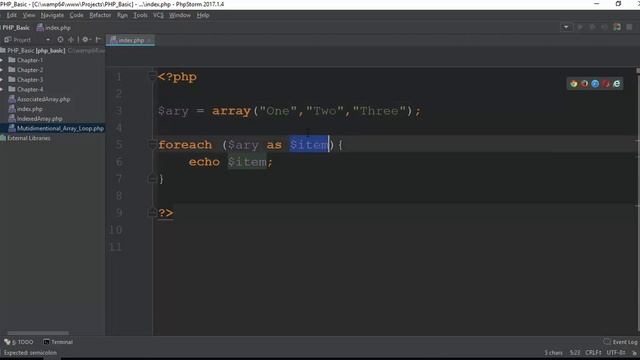
Task: Click Run with Coverage icon
Action: coord(604,27)
